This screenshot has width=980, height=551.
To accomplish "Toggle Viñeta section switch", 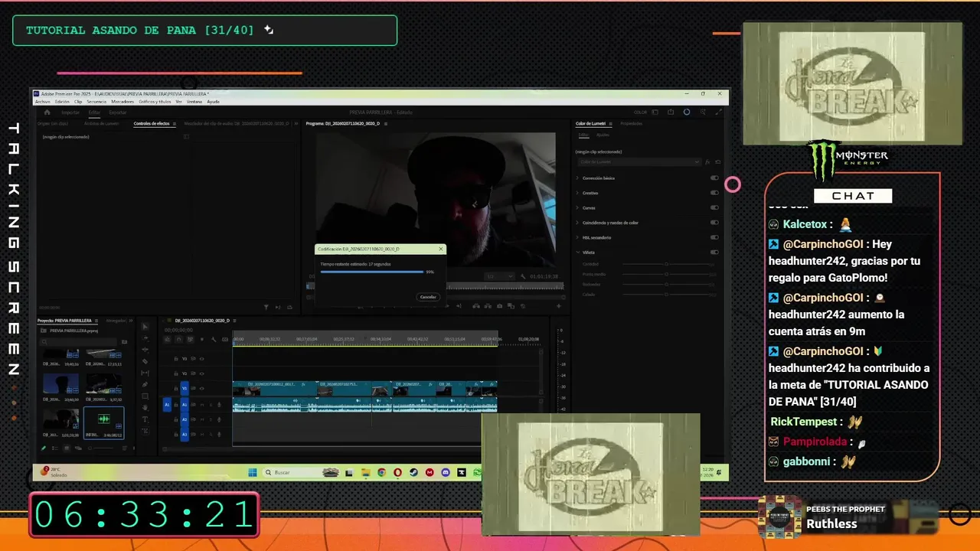I will pos(714,252).
